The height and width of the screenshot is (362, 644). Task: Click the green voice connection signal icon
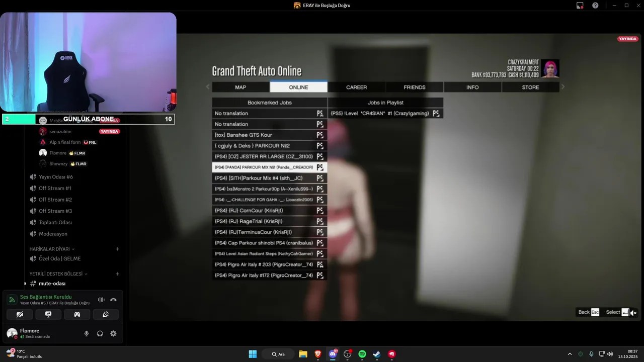[12, 300]
